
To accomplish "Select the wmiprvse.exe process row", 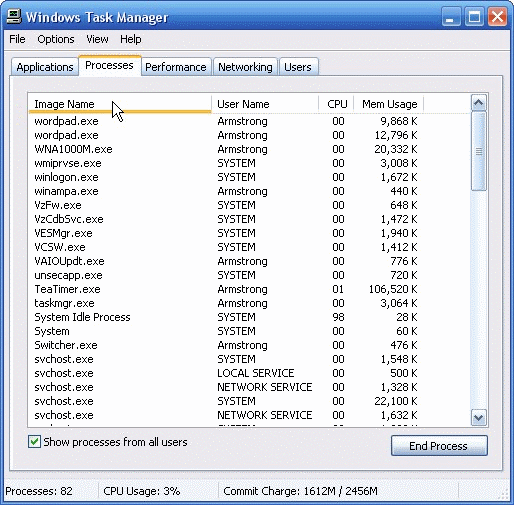I will coord(250,163).
